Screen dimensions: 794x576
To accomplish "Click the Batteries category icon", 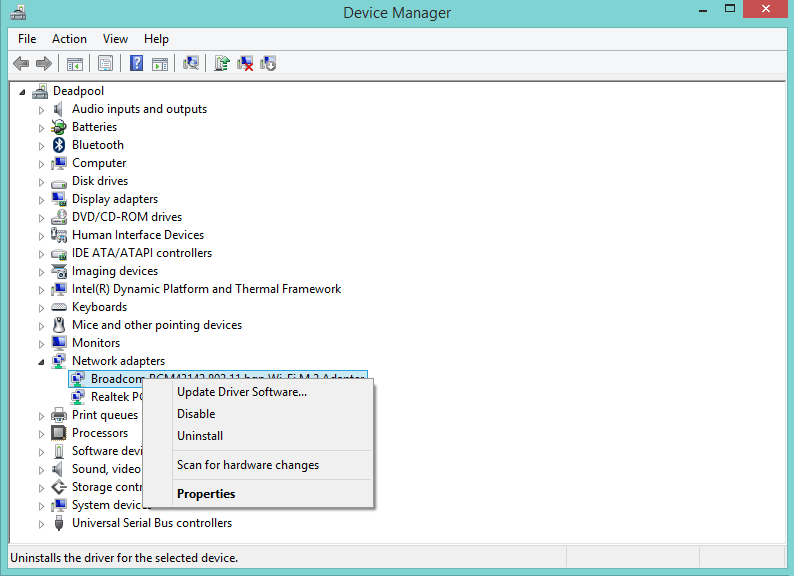I will pos(59,127).
